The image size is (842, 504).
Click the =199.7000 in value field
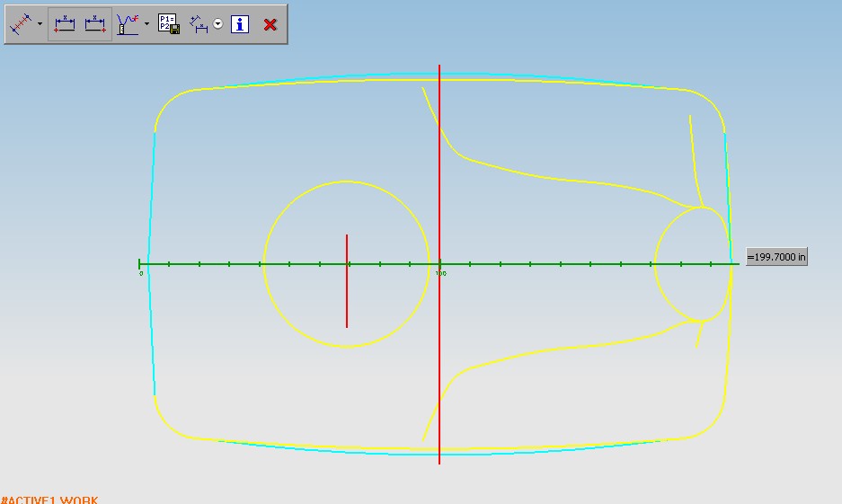(x=776, y=257)
